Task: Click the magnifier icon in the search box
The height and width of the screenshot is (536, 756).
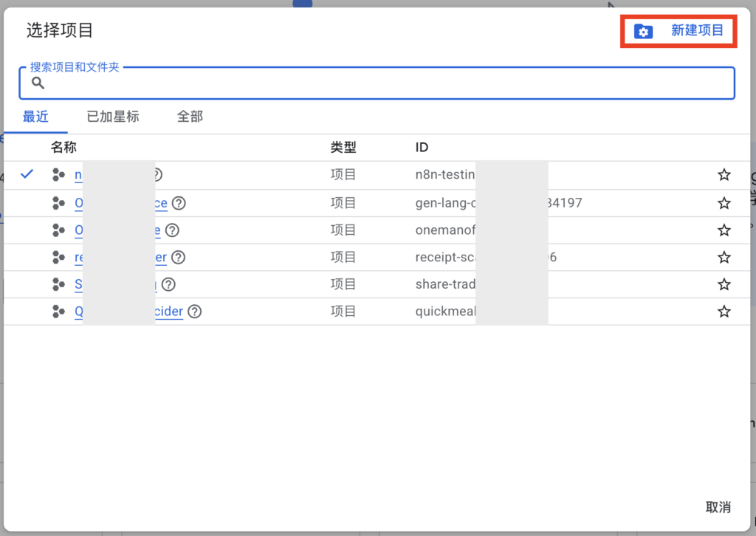Action: [38, 83]
